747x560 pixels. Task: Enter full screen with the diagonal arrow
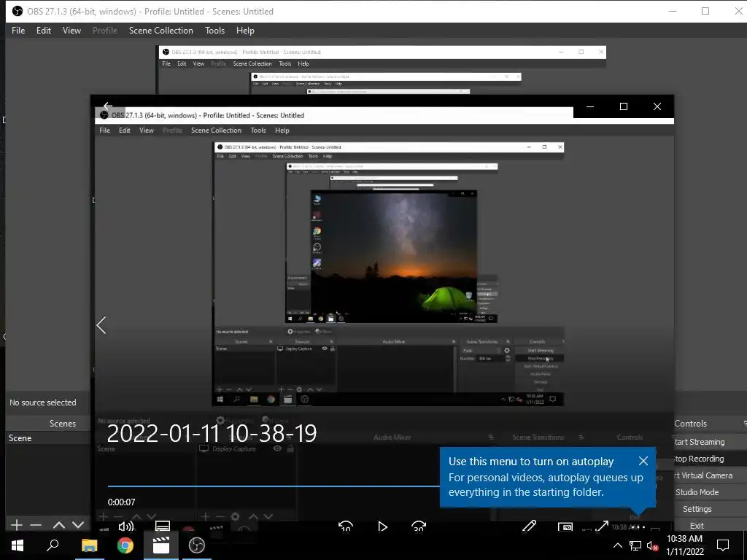tap(602, 526)
